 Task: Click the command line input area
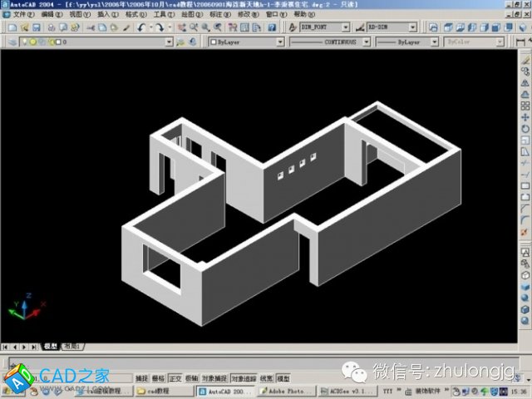point(264,363)
